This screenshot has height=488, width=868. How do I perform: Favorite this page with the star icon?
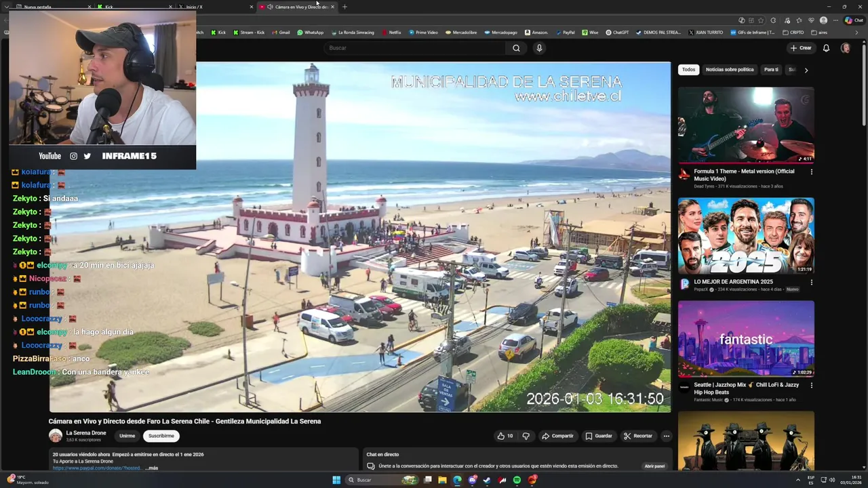point(761,20)
